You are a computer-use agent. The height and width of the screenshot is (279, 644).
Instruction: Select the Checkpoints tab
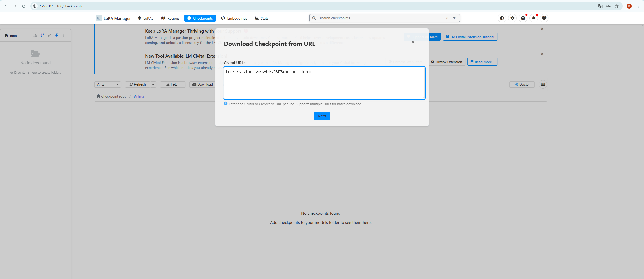200,18
